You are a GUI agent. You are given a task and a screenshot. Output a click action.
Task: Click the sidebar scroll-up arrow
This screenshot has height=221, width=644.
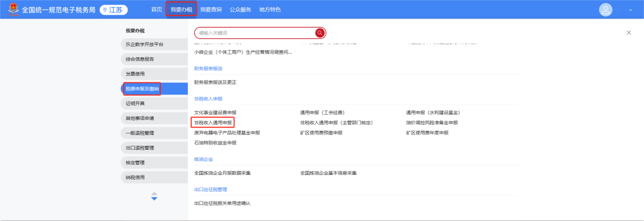[x=154, y=194]
